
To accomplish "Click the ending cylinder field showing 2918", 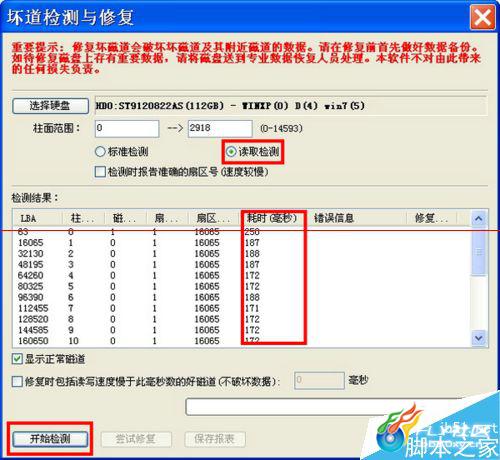I will tap(220, 128).
